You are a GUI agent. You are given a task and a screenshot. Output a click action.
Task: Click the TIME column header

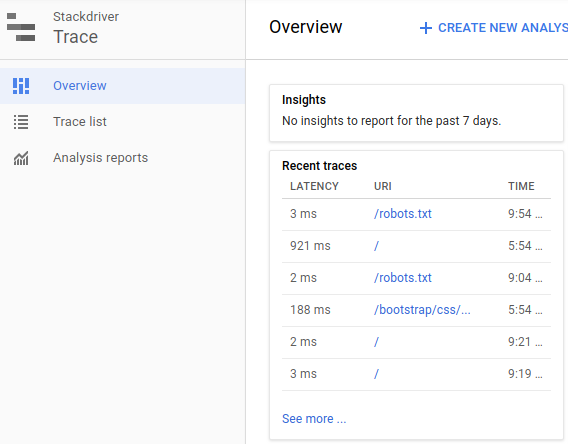point(521,186)
